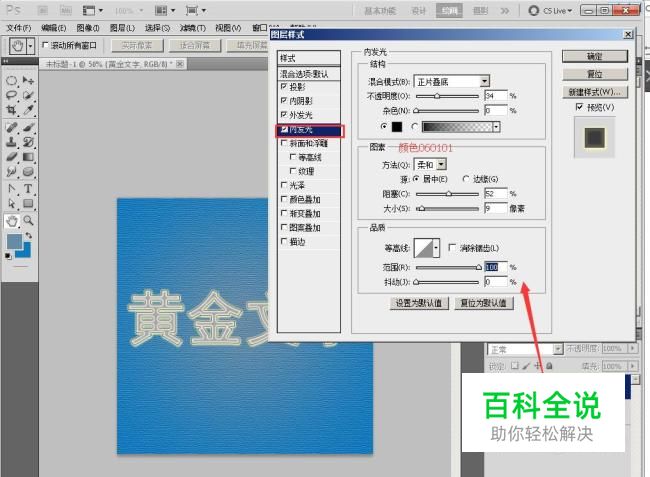The height and width of the screenshot is (477, 650).
Task: Select the Pen tool
Action: (x=11, y=189)
